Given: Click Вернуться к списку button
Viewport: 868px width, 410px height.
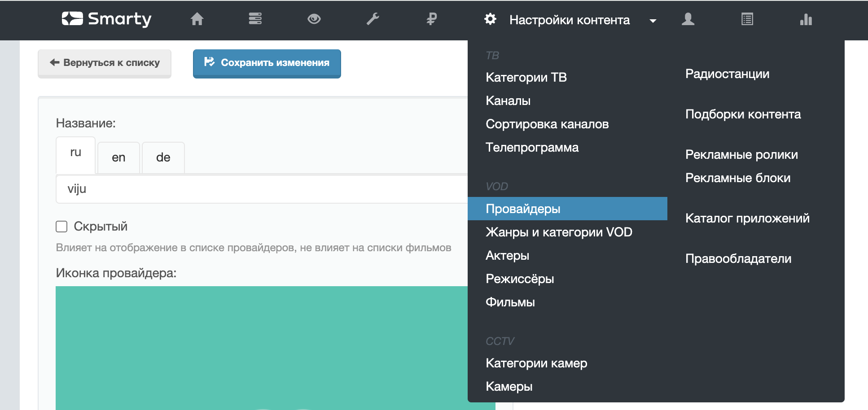Looking at the screenshot, I should [105, 63].
